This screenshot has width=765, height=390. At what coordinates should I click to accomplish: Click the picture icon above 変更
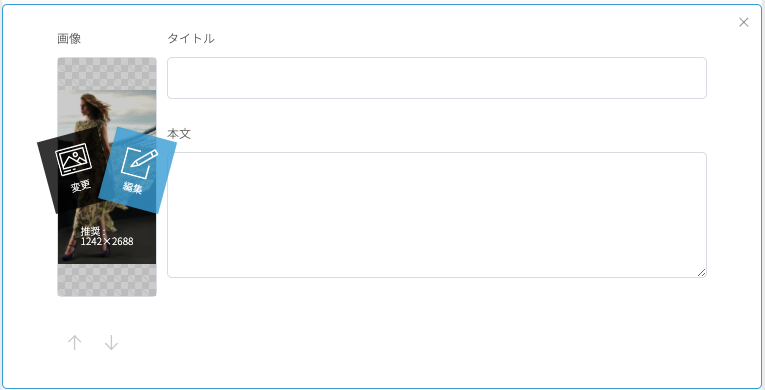pyautogui.click(x=74, y=159)
